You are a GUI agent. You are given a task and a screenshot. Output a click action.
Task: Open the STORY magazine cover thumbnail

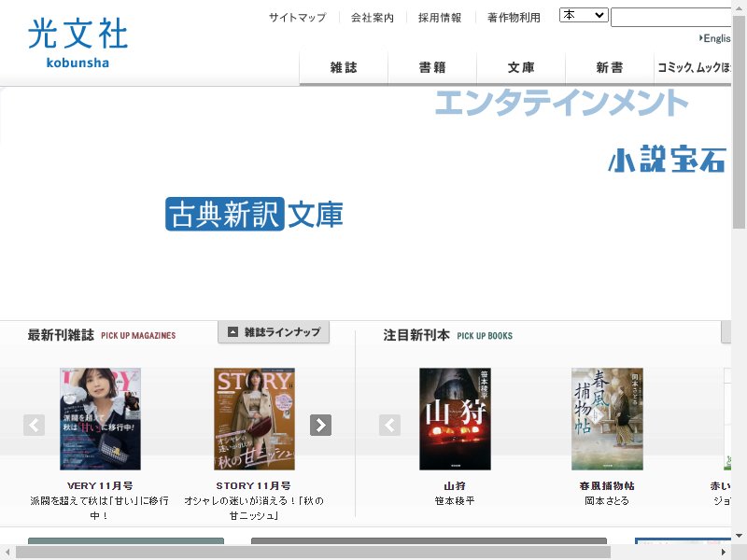[x=254, y=418]
